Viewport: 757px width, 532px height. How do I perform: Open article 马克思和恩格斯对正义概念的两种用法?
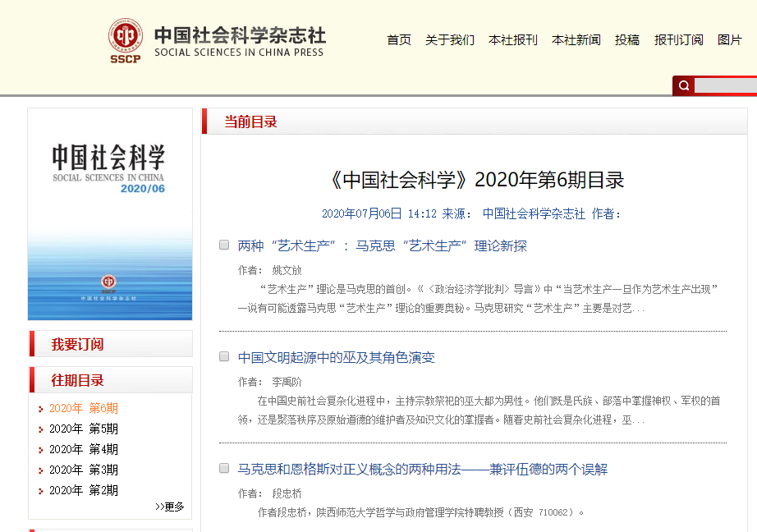pos(423,470)
